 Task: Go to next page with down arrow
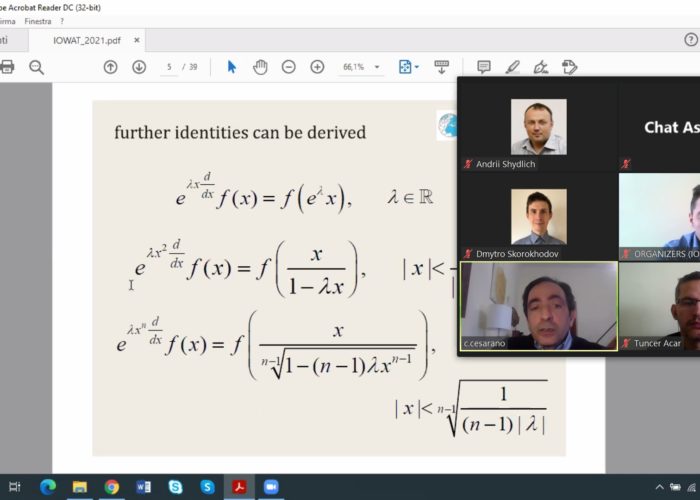click(x=139, y=67)
